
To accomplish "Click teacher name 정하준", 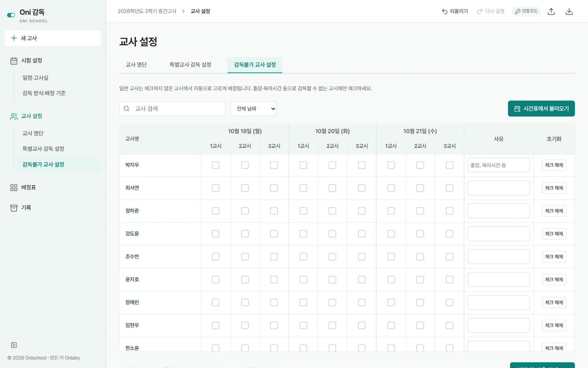I will point(132,211).
